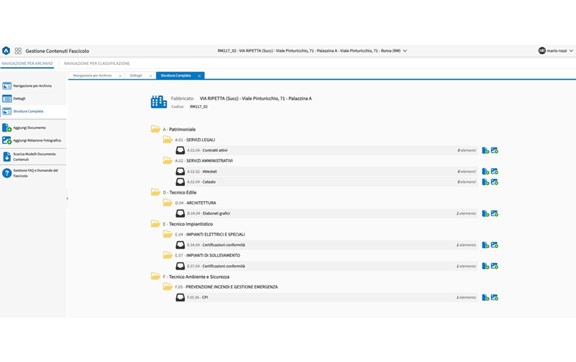Viewport: 576px width, 362px height.
Task: Collapse the E - Tecnico Impiantistico folder
Action: coord(155,224)
